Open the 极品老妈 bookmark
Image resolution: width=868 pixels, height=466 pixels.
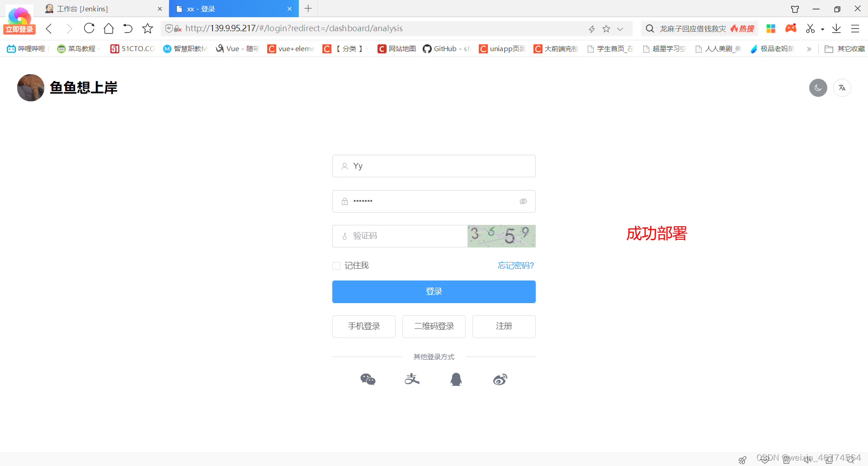tap(772, 48)
